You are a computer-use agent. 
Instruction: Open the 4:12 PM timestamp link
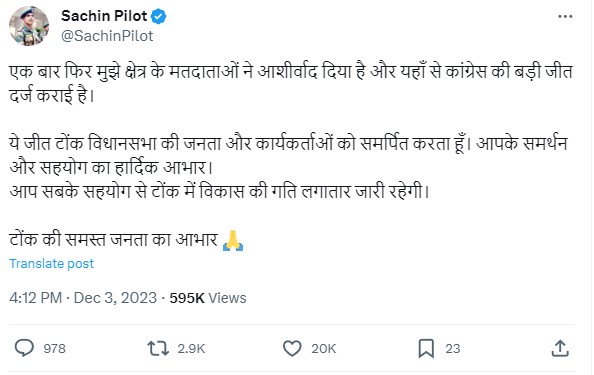[36, 298]
